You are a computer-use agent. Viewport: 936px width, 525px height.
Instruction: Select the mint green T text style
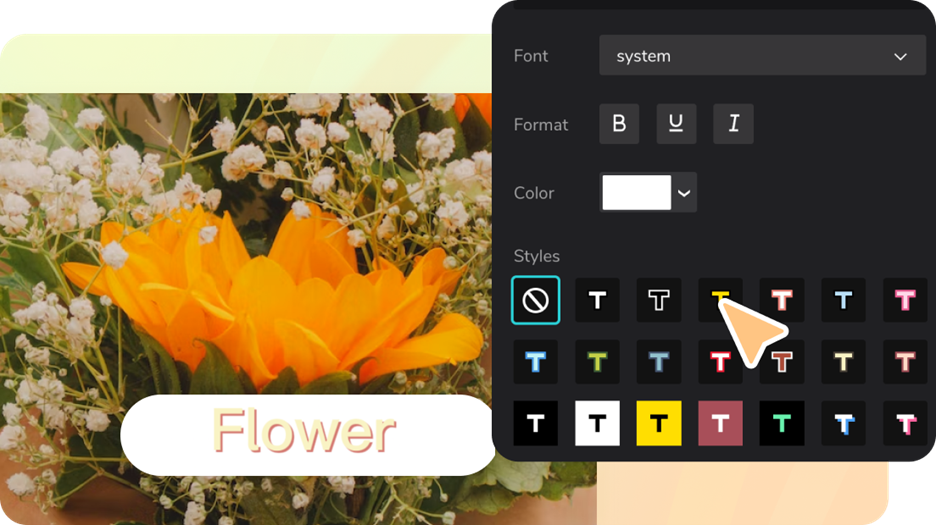(x=782, y=423)
